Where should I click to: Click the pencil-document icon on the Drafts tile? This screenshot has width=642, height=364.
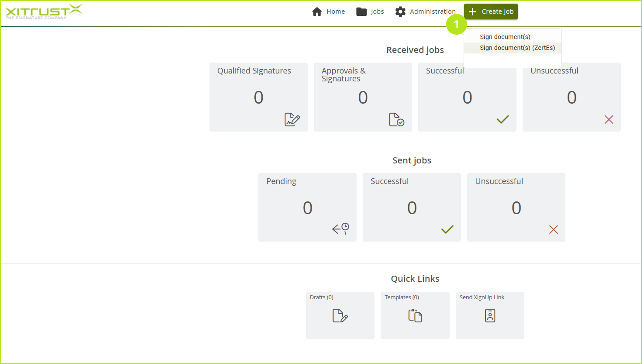[x=340, y=316]
